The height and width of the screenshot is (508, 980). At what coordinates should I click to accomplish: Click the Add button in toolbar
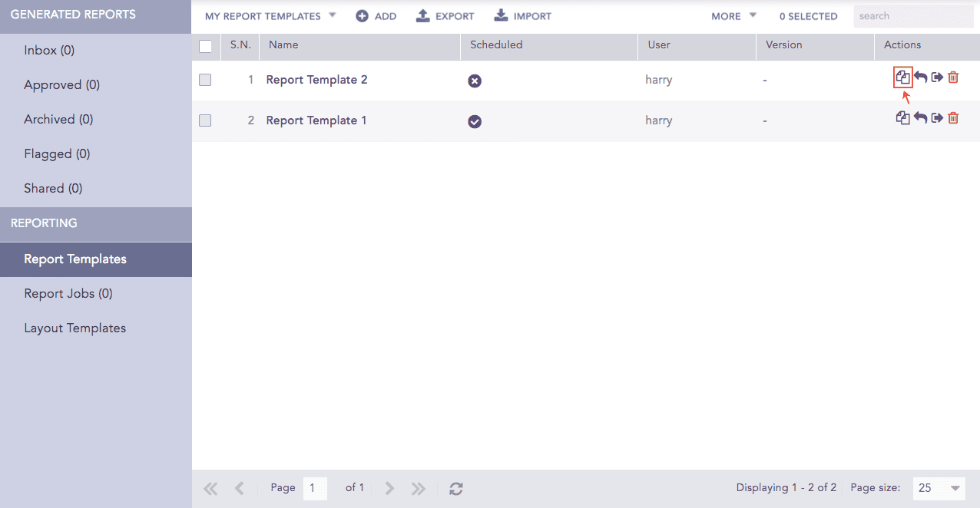click(376, 16)
